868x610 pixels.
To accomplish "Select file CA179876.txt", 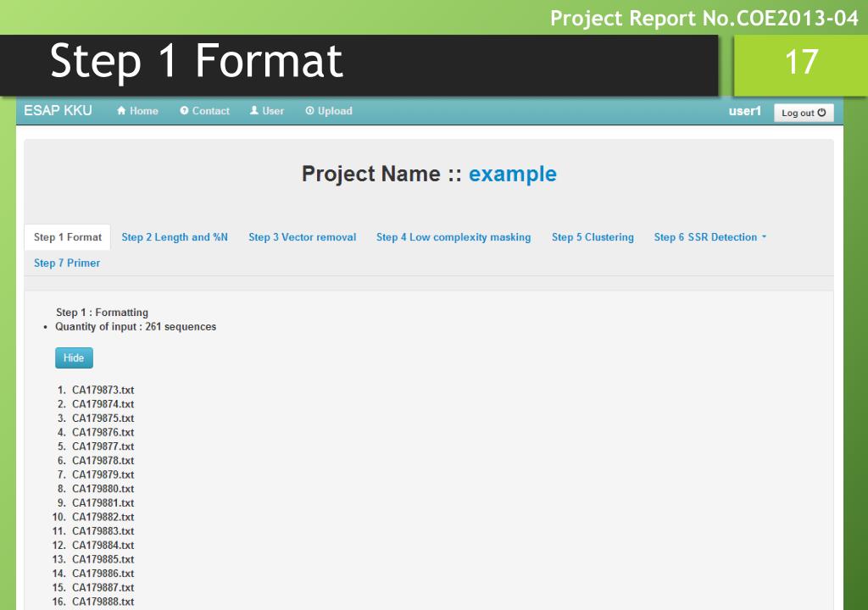I will [103, 432].
